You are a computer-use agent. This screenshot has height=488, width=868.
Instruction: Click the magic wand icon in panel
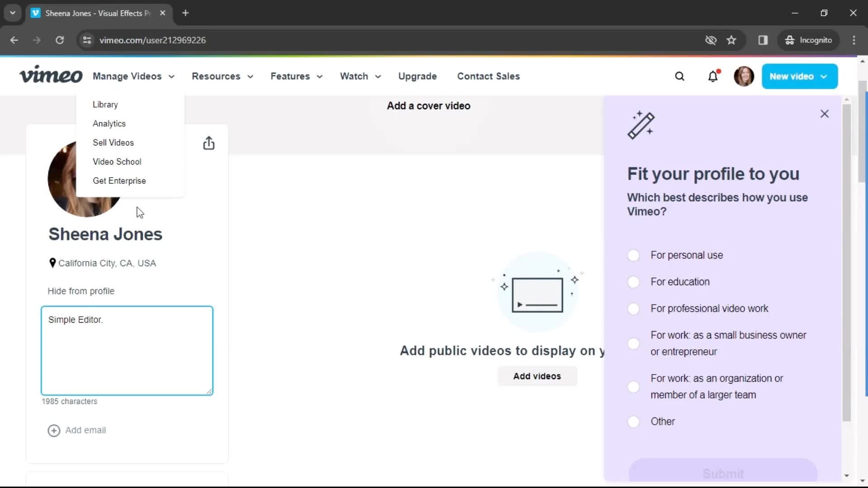click(641, 125)
